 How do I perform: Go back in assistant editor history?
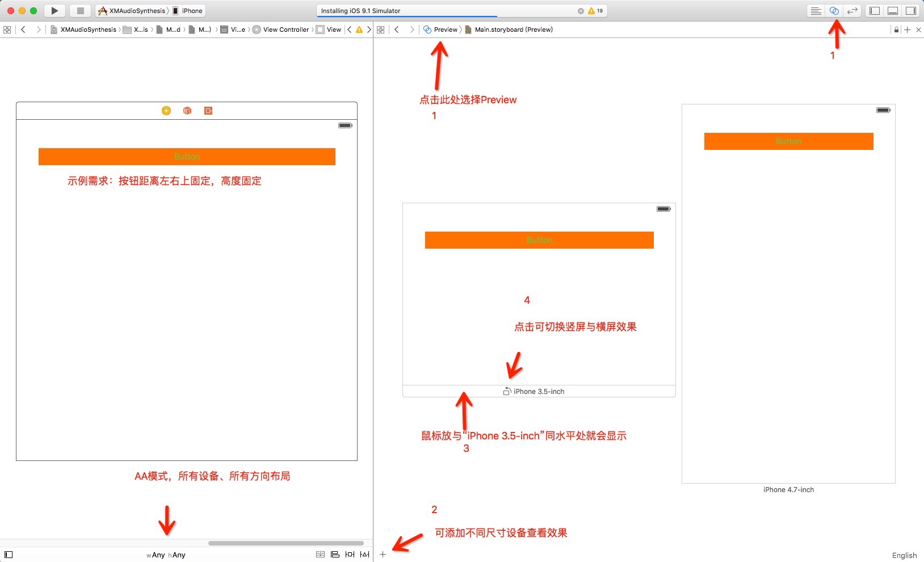pyautogui.click(x=397, y=30)
